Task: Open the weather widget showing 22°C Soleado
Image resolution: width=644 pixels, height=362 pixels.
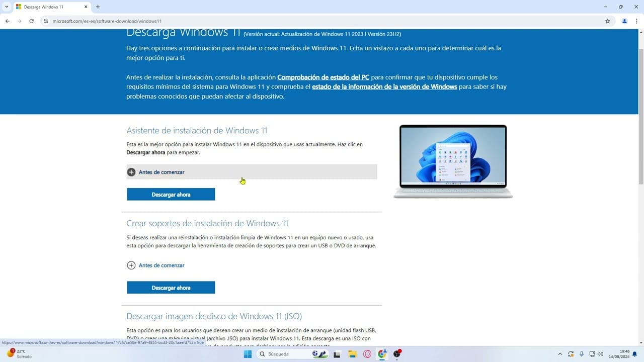Action: [20, 354]
